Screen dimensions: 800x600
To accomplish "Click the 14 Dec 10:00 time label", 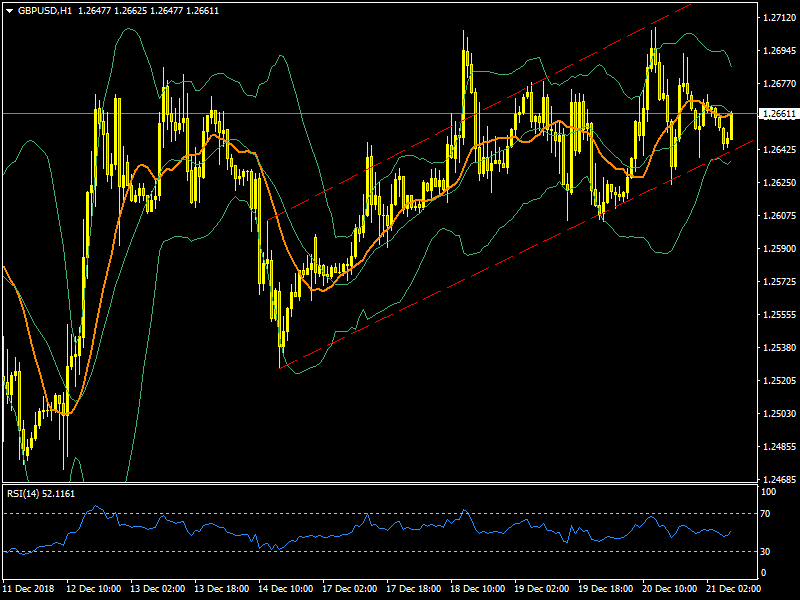I will (287, 589).
